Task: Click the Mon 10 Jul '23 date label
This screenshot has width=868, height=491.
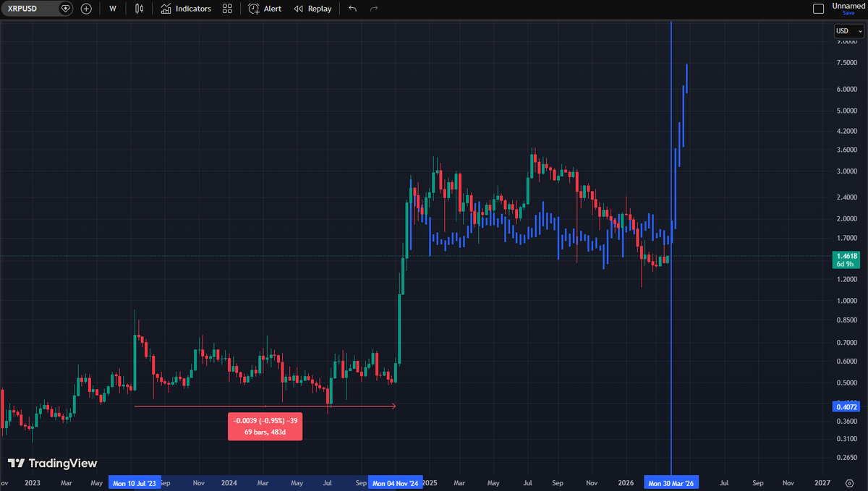Action: (135, 482)
